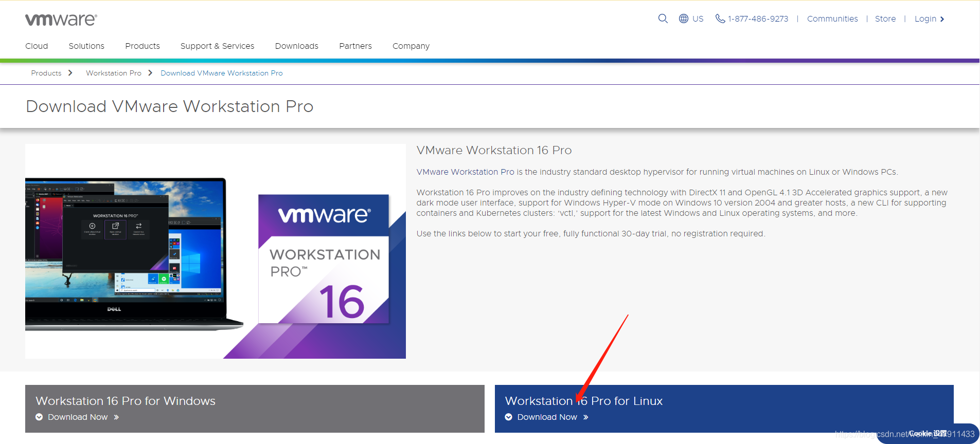Open the Support & Services menu
Image resolution: width=980 pixels, height=444 pixels.
[x=217, y=46]
